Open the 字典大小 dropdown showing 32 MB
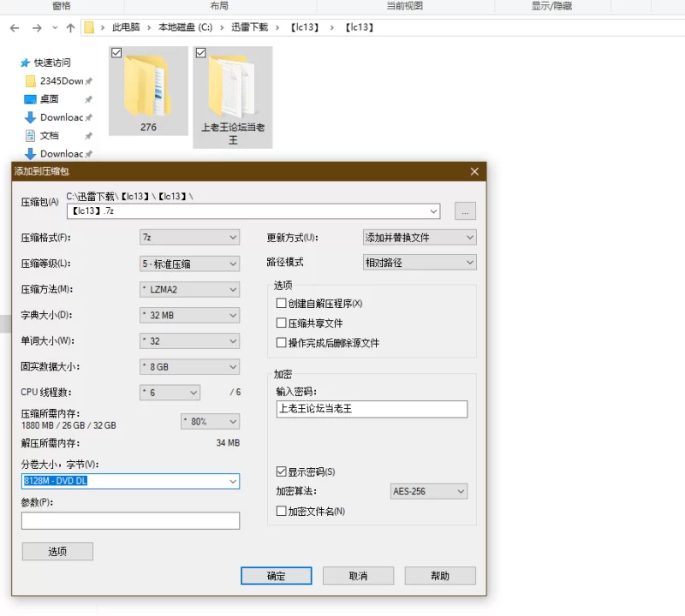The width and height of the screenshot is (685, 616). pos(189,315)
